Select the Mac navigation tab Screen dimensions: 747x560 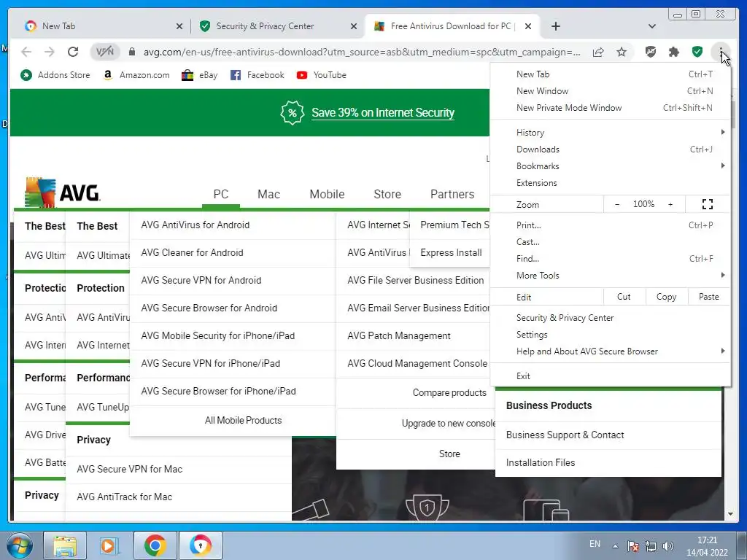(268, 194)
